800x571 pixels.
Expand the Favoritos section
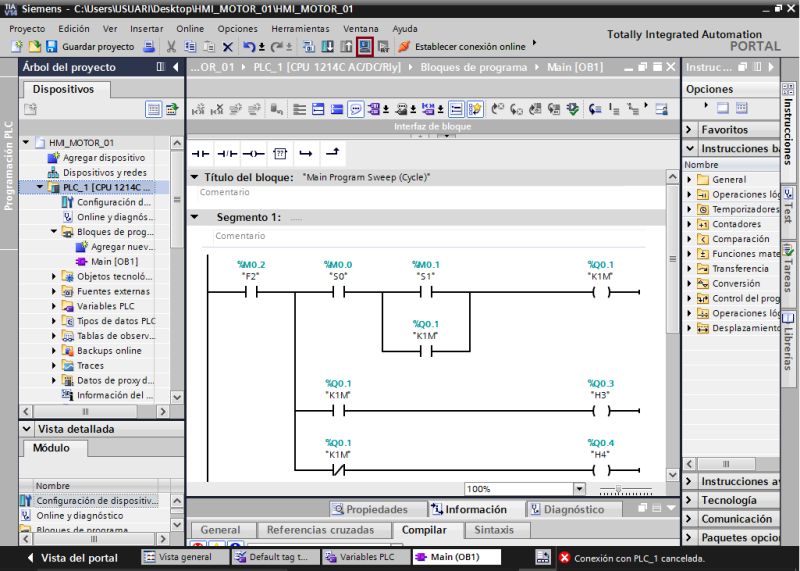click(689, 130)
